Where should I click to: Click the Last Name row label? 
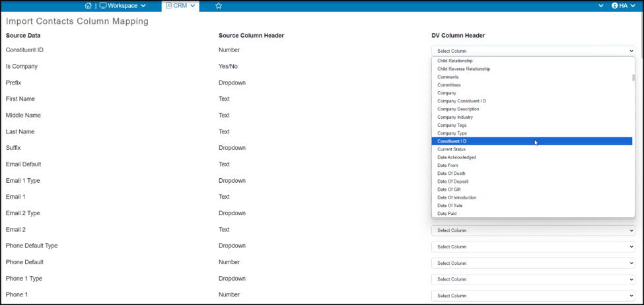(20, 132)
